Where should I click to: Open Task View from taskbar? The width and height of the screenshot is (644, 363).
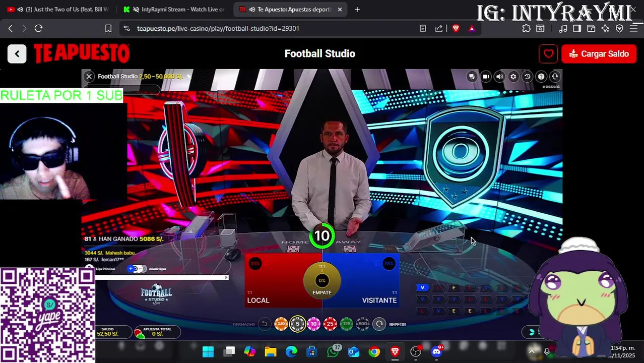point(229,351)
